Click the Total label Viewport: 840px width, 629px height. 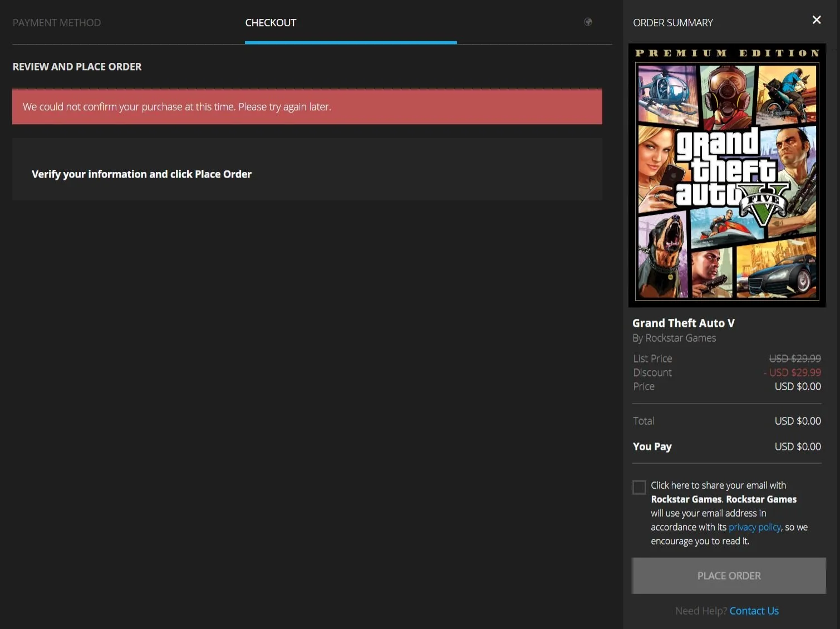click(643, 421)
